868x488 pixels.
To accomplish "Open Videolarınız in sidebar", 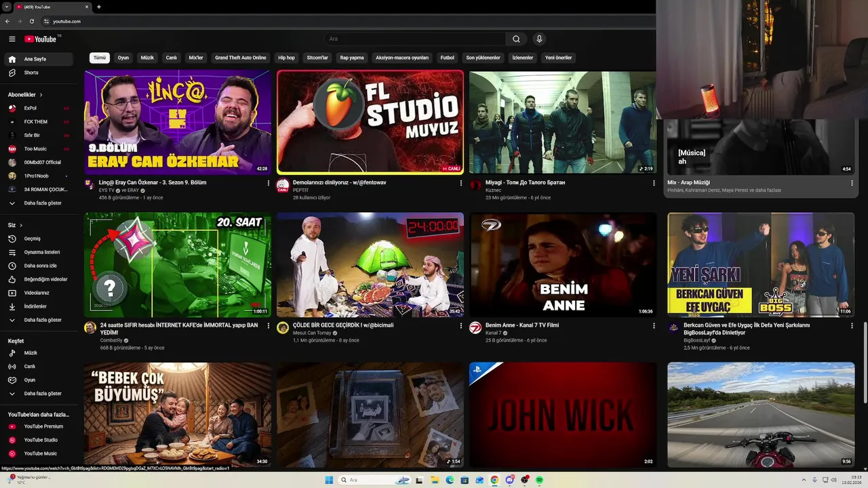I will 39,293.
